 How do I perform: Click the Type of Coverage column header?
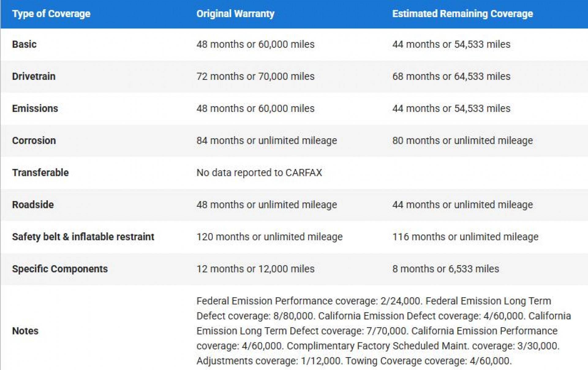click(51, 14)
